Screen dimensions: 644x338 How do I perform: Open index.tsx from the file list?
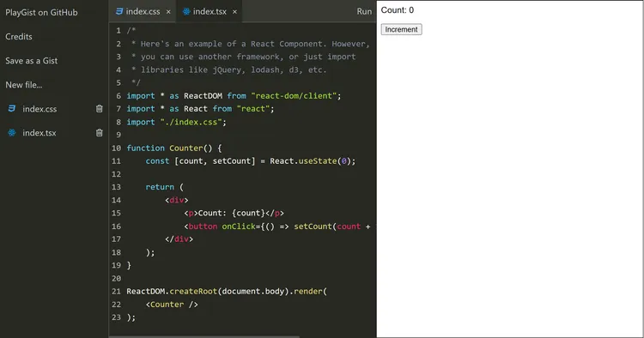coord(39,132)
